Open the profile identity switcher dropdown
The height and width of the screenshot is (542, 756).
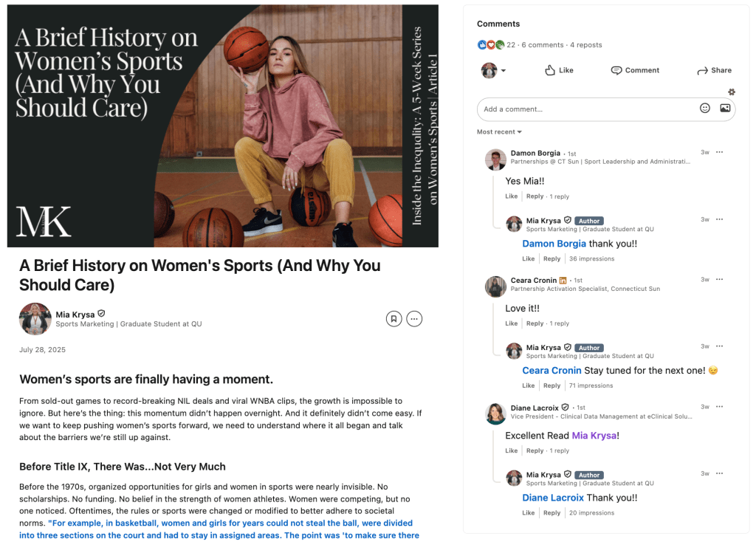(494, 70)
